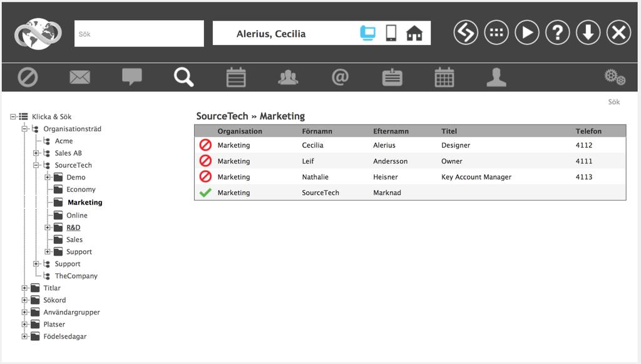Sort by Förnamn column header

[317, 131]
